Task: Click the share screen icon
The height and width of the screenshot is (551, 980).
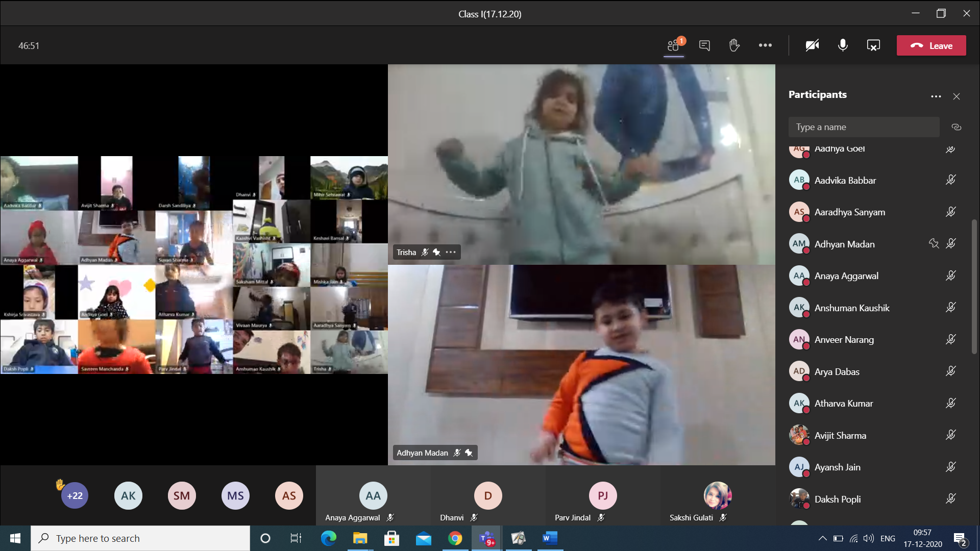Action: [873, 45]
